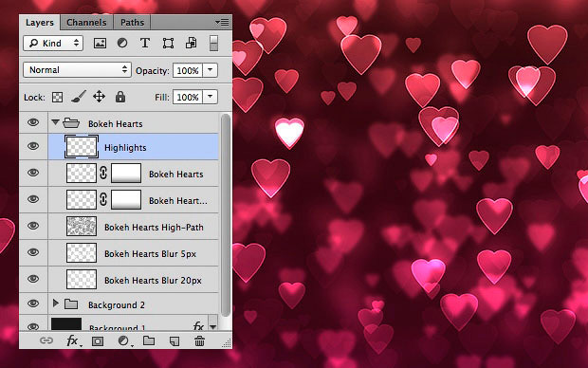588x368 pixels.
Task: Filter layers by pixel image kind
Action: tap(100, 43)
